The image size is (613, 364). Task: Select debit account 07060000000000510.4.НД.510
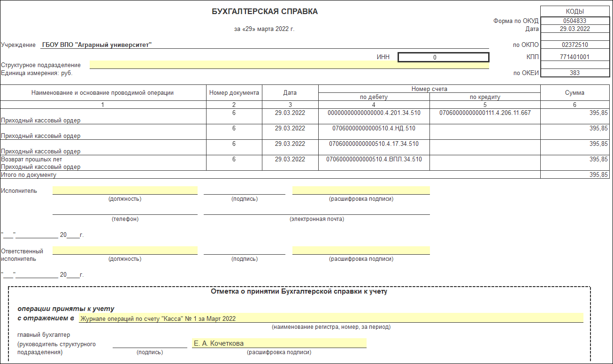[374, 128]
